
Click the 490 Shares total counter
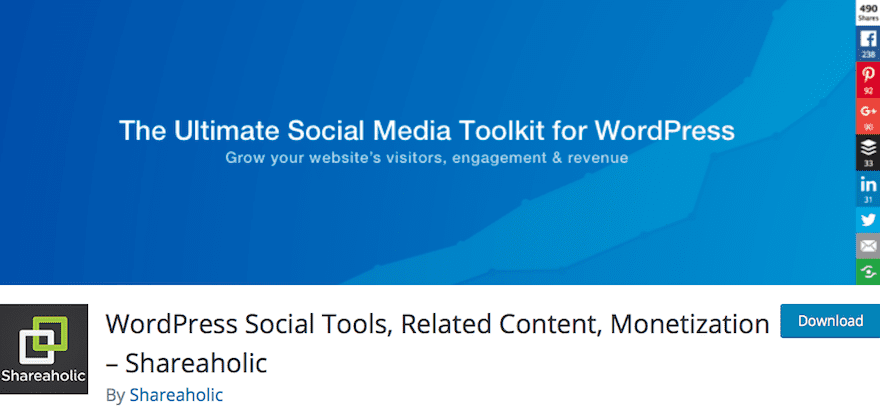click(868, 12)
